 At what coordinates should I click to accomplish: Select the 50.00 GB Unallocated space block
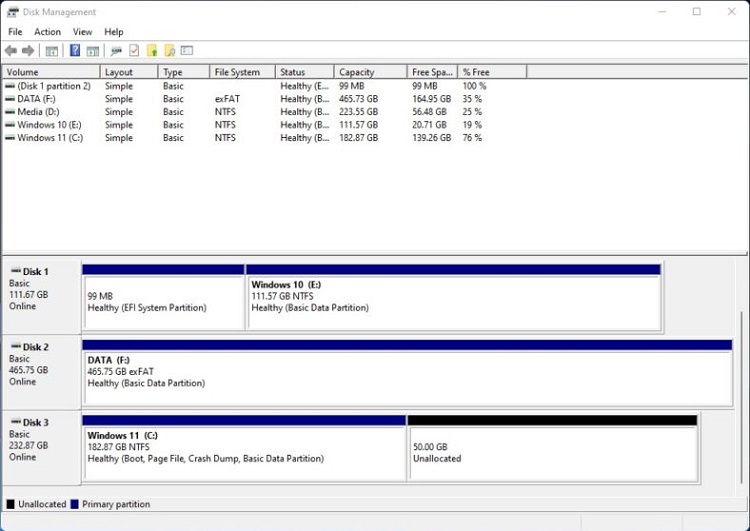pos(552,448)
